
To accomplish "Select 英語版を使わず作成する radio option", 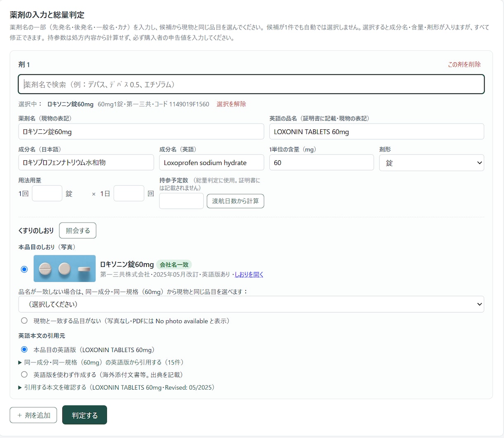I will [24, 374].
